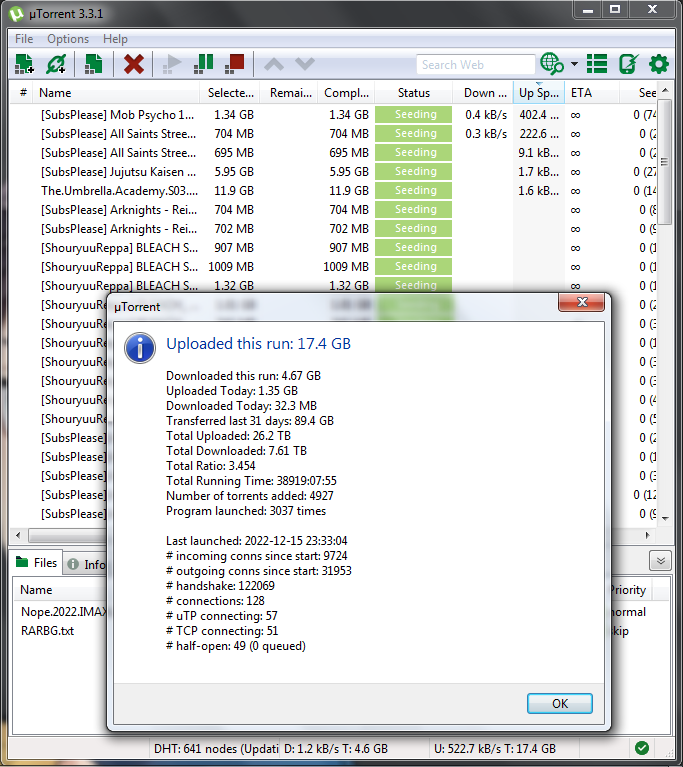
Task: Click the horizontal scrollbar right arrow
Action: point(648,535)
